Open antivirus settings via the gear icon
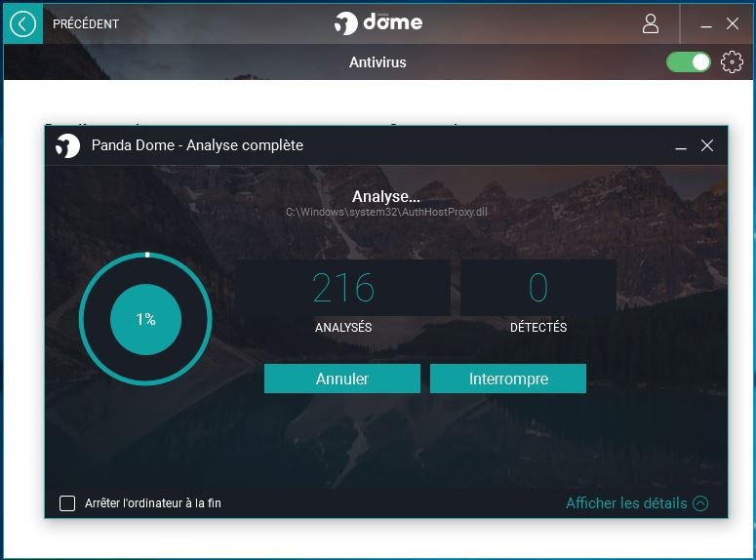This screenshot has width=756, height=560. pyautogui.click(x=732, y=62)
